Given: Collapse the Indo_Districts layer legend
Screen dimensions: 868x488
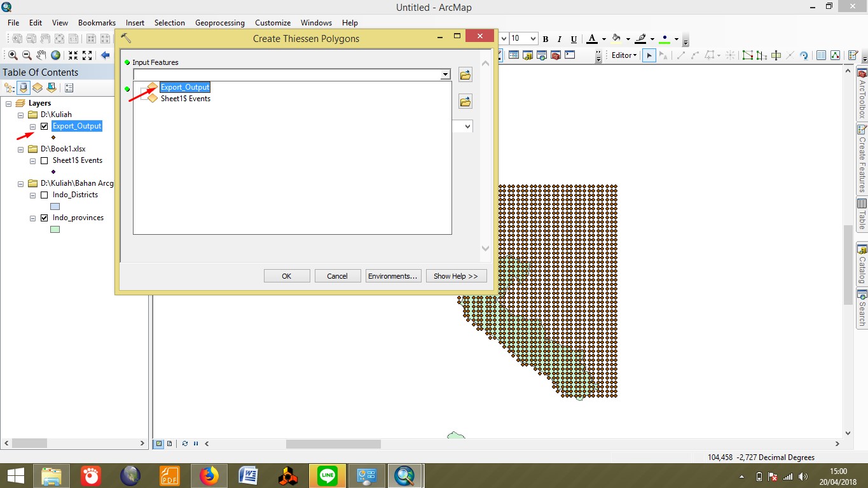Looking at the screenshot, I should tap(32, 195).
